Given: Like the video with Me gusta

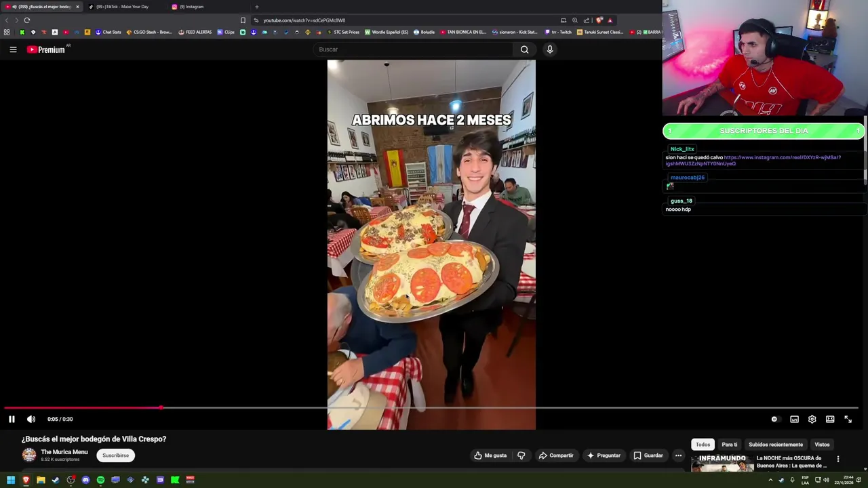Looking at the screenshot, I should point(490,455).
